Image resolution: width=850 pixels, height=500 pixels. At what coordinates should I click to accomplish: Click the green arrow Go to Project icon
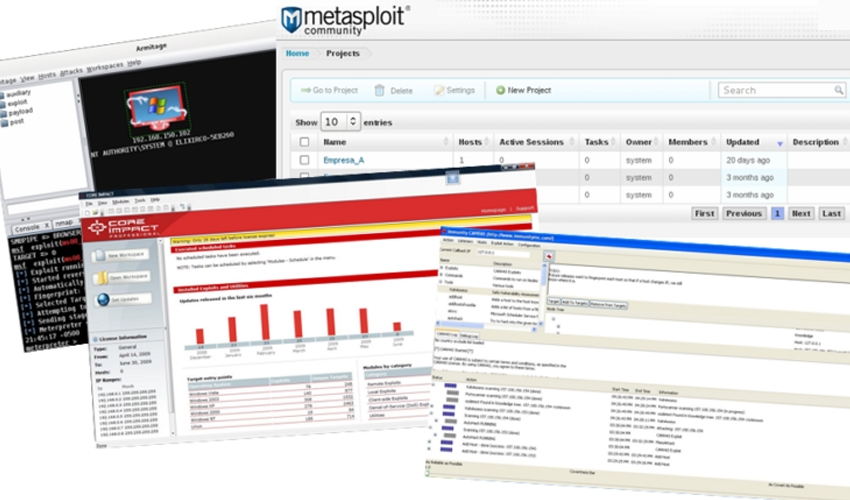pyautogui.click(x=306, y=90)
